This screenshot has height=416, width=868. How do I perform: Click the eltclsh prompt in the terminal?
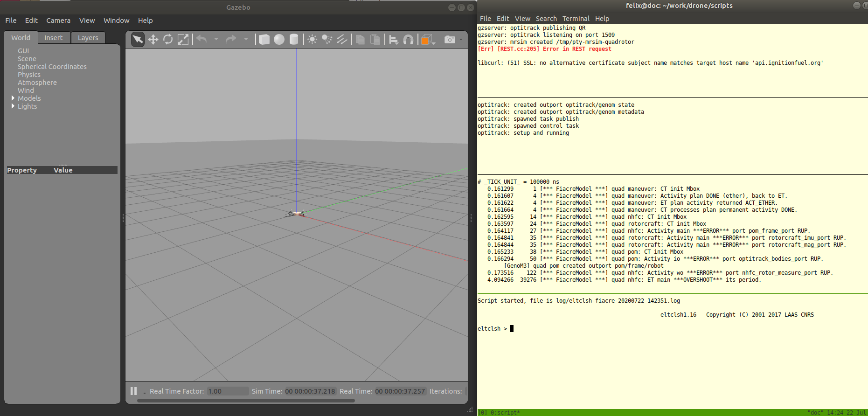tap(492, 329)
